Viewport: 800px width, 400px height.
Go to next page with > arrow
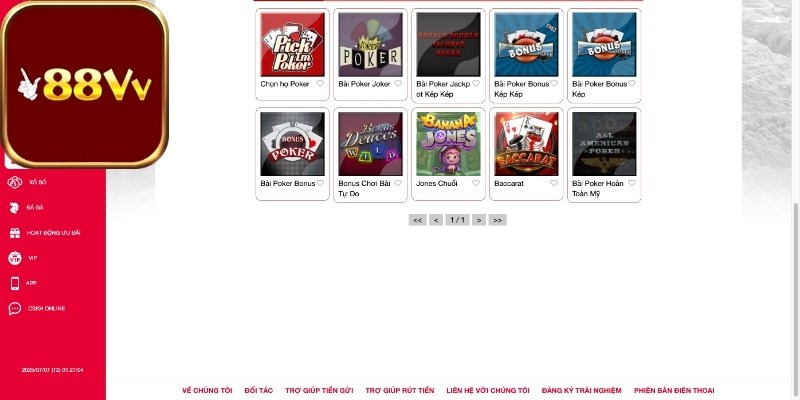click(x=479, y=220)
